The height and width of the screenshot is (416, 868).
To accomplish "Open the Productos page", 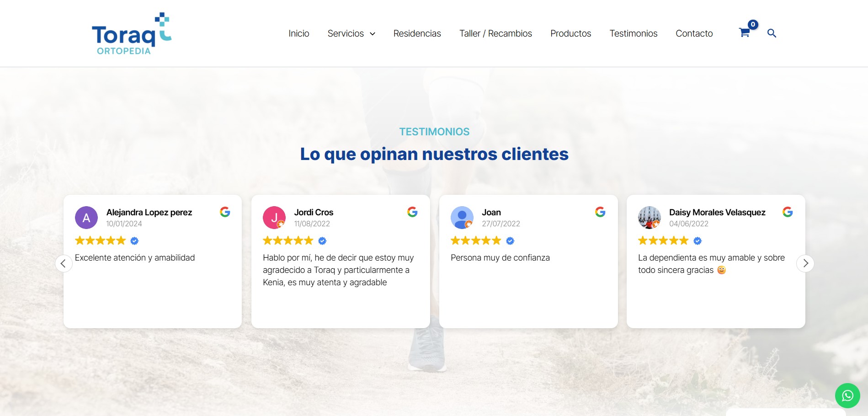I will coord(570,33).
